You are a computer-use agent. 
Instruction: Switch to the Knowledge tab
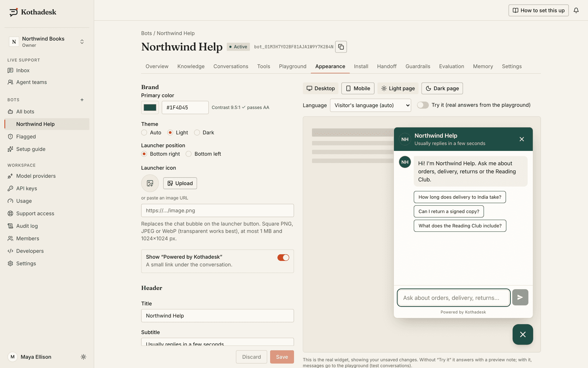[x=191, y=66]
